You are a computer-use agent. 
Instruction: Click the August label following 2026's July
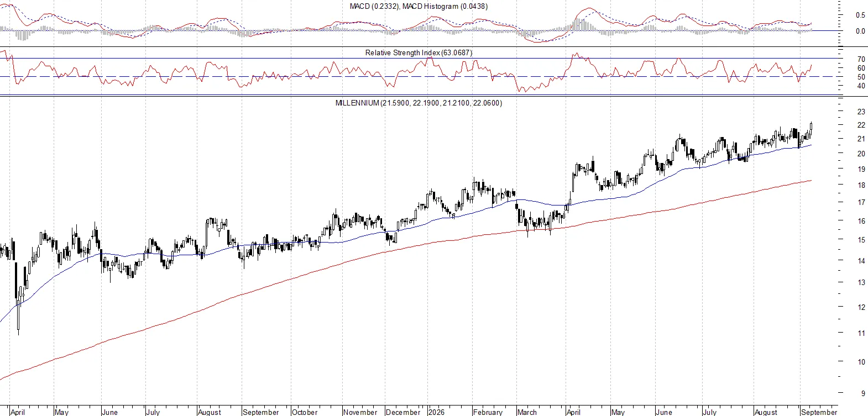766,412
